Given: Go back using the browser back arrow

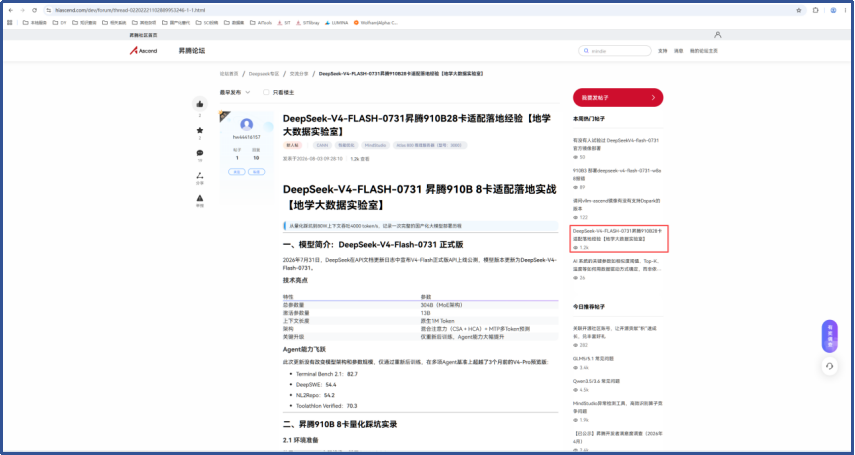Looking at the screenshot, I should pyautogui.click(x=10, y=10).
